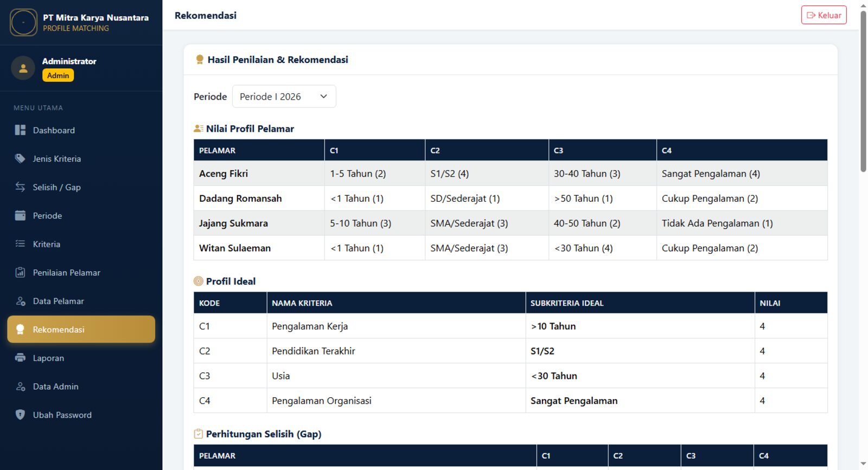Click the "1-5 Tahun (2)" cell
The height and width of the screenshot is (470, 868).
(375, 173)
